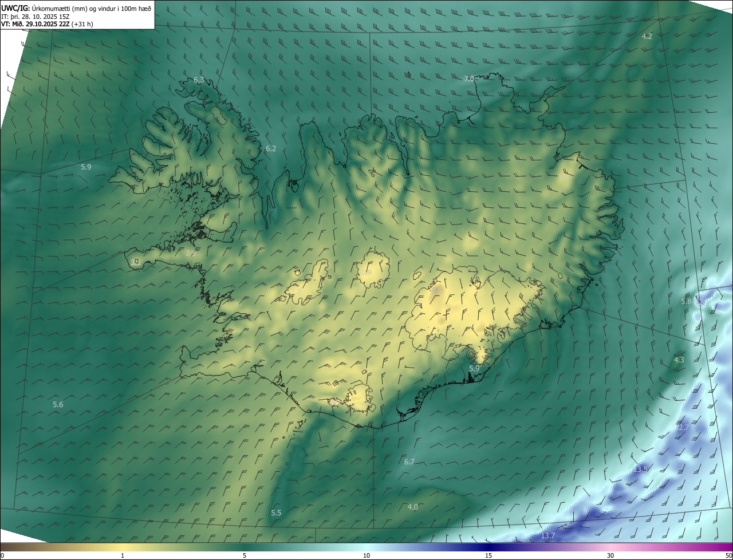Click the 4.0 value label

(x=413, y=507)
